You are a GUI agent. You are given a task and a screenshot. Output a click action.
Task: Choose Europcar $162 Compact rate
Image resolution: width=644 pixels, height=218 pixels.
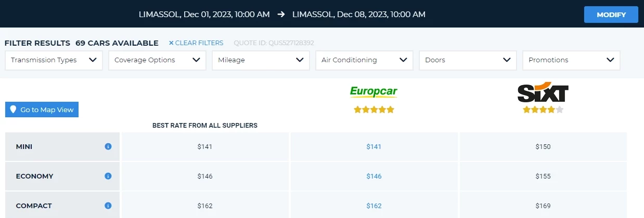tap(374, 206)
